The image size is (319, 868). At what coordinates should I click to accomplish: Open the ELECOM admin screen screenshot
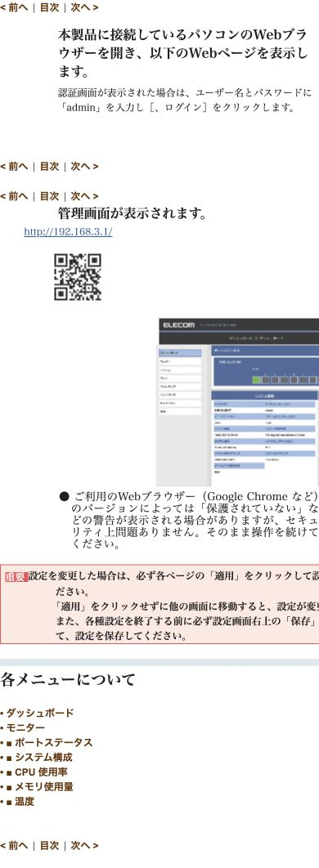(238, 402)
